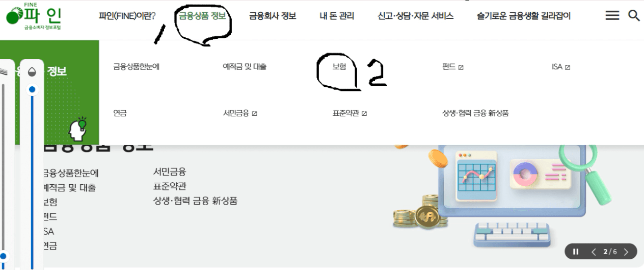The width and height of the screenshot is (644, 270).
Task: Select 보험 in the submenu
Action: point(339,67)
